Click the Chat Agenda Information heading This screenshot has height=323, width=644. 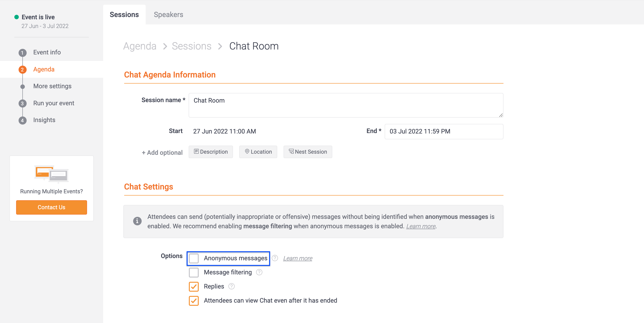(170, 75)
